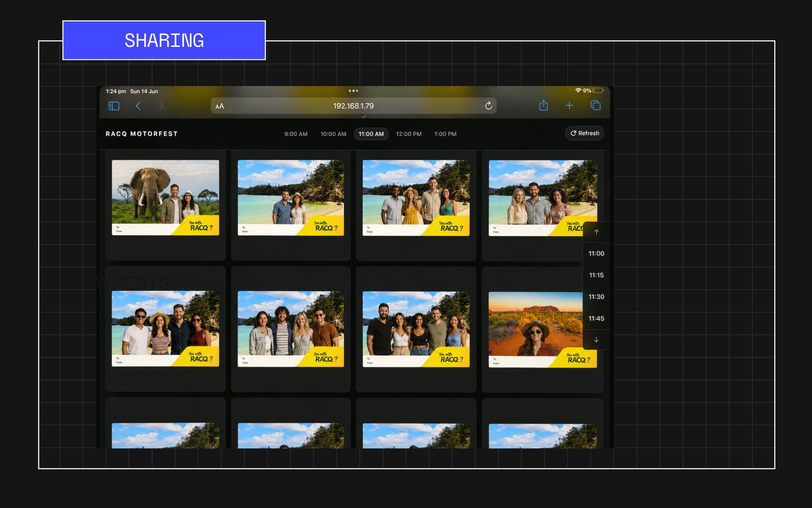Select the 9:00 AM hour tab
This screenshot has width=812, height=508.
(295, 134)
